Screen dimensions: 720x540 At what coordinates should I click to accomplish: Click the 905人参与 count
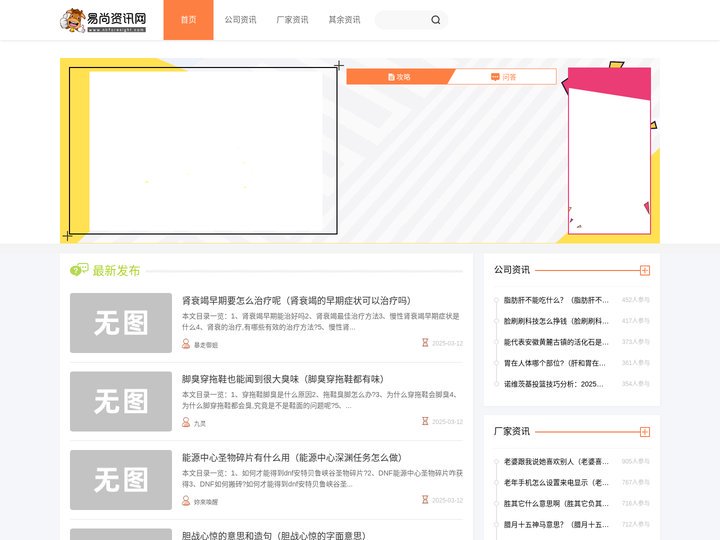tap(636, 461)
